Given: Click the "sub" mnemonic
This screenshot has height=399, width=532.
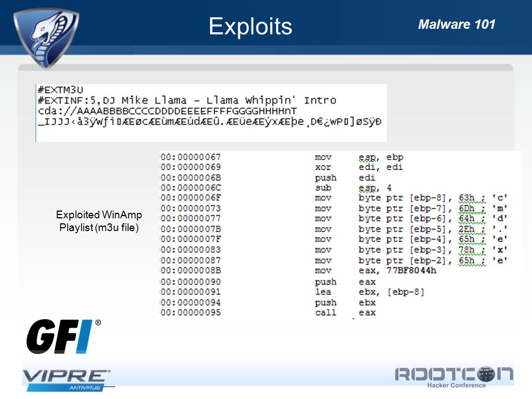Looking at the screenshot, I should [x=323, y=188].
